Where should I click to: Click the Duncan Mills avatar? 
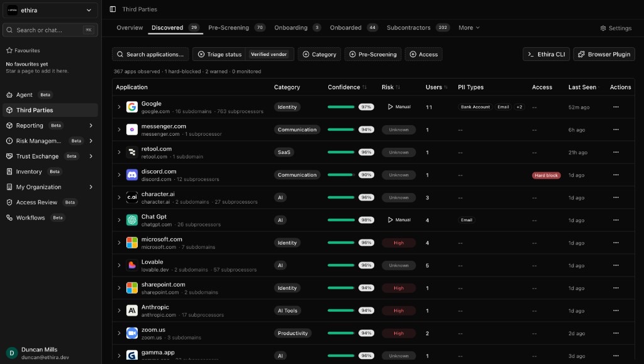[x=11, y=353]
